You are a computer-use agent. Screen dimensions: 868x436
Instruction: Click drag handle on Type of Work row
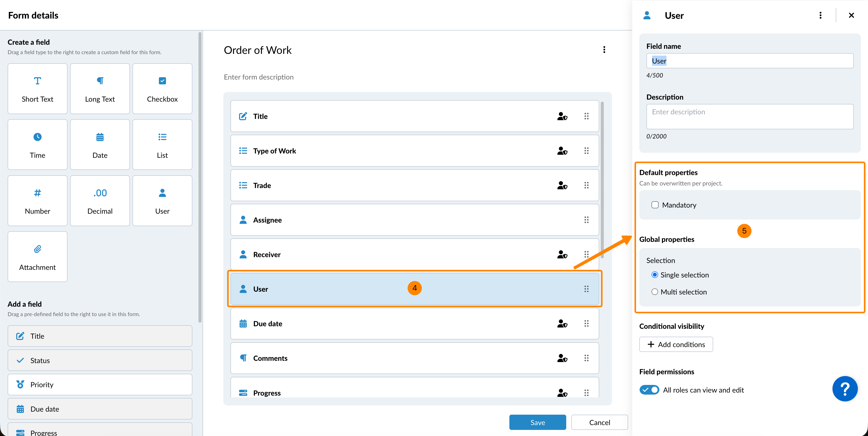pos(586,151)
